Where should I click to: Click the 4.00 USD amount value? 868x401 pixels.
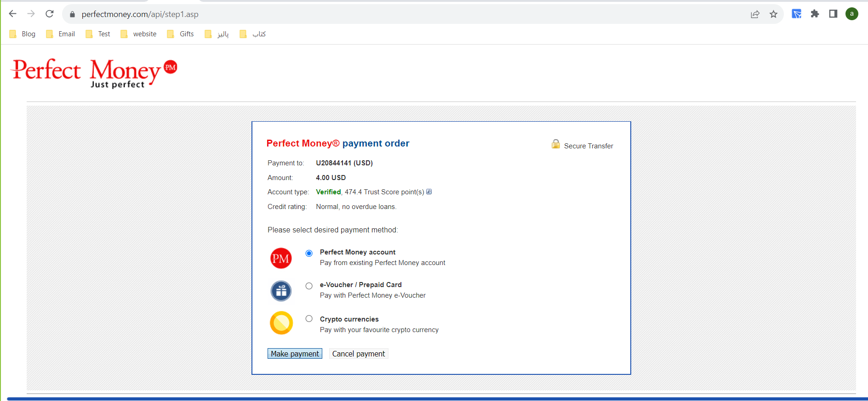click(331, 178)
